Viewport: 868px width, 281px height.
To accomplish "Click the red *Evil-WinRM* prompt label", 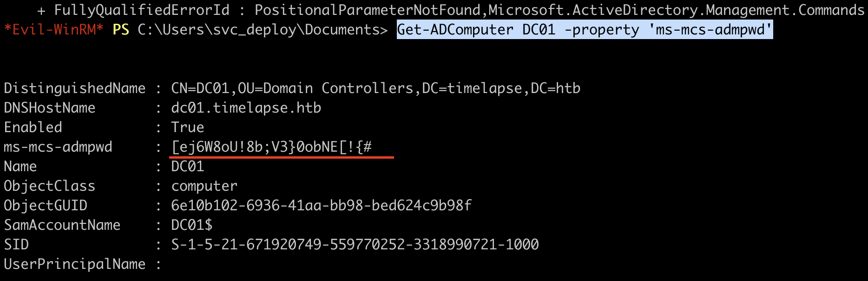I will (54, 30).
